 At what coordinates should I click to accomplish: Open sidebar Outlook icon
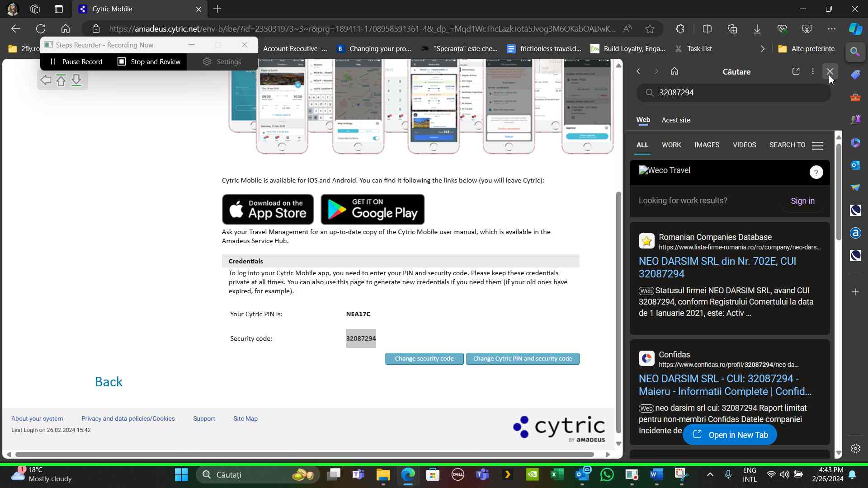pos(855,165)
